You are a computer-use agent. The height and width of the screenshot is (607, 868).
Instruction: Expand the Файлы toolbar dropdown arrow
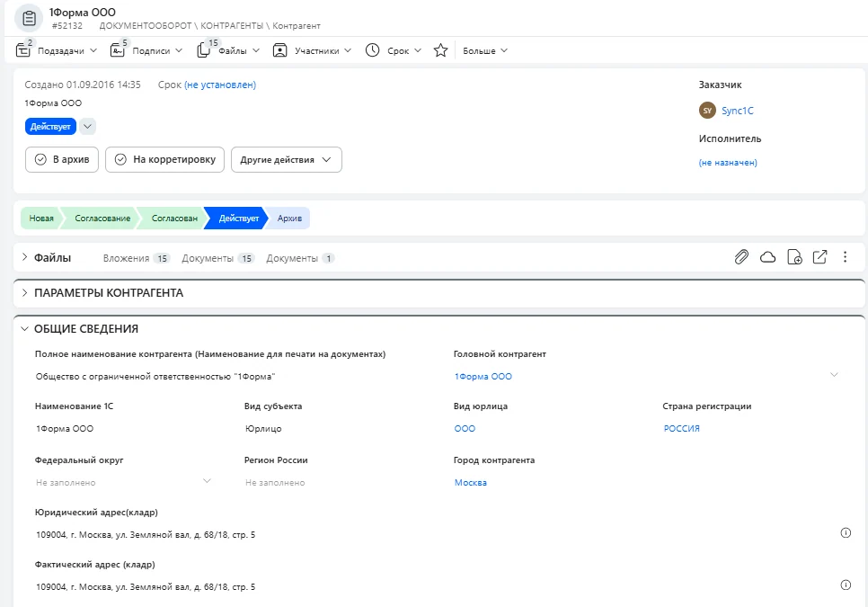point(256,50)
